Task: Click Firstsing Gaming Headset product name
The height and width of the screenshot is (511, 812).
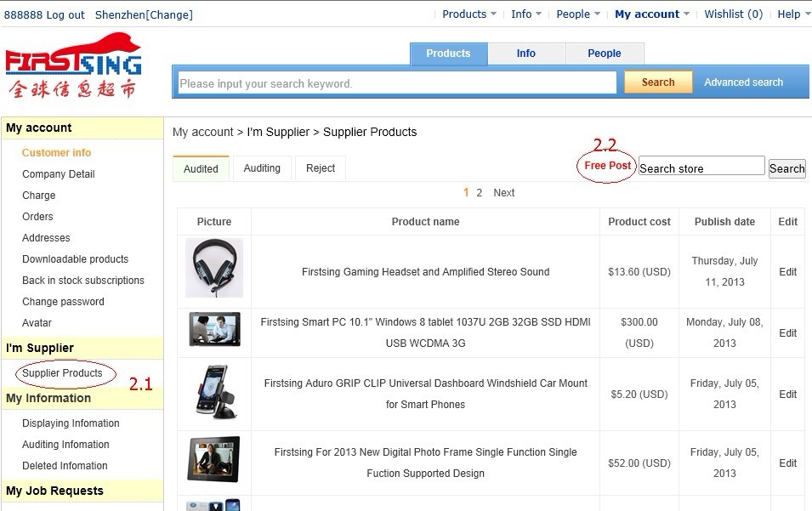Action: pos(426,272)
